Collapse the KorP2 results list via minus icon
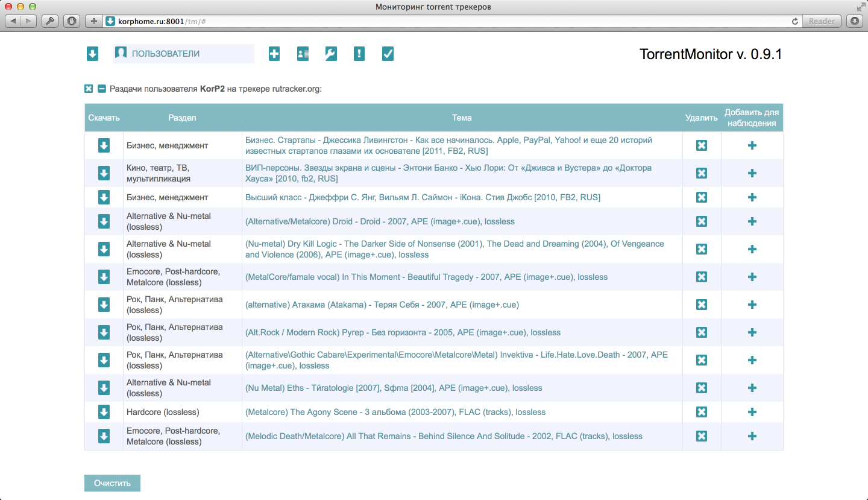 pyautogui.click(x=101, y=88)
